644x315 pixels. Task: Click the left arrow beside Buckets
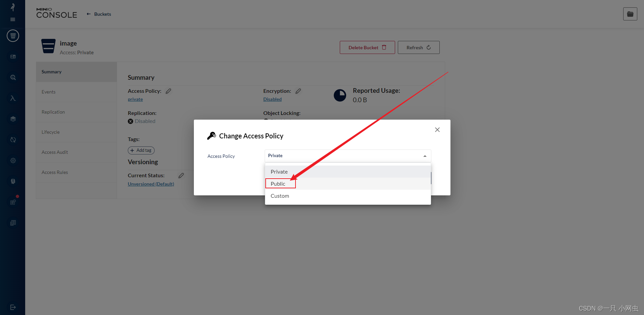89,14
